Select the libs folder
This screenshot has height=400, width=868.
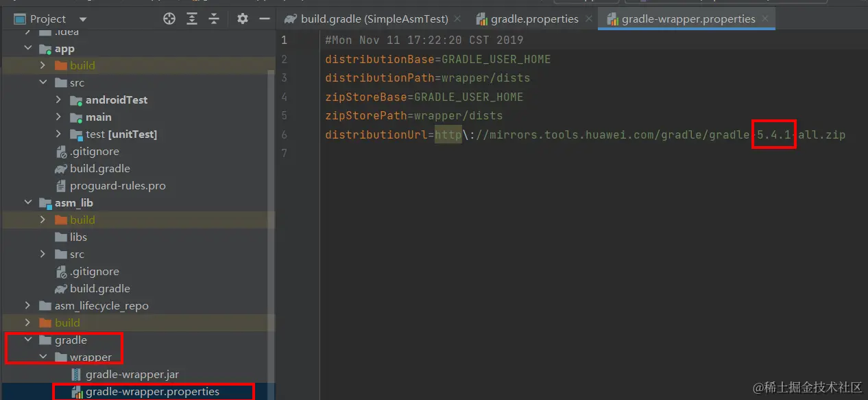[x=78, y=237]
